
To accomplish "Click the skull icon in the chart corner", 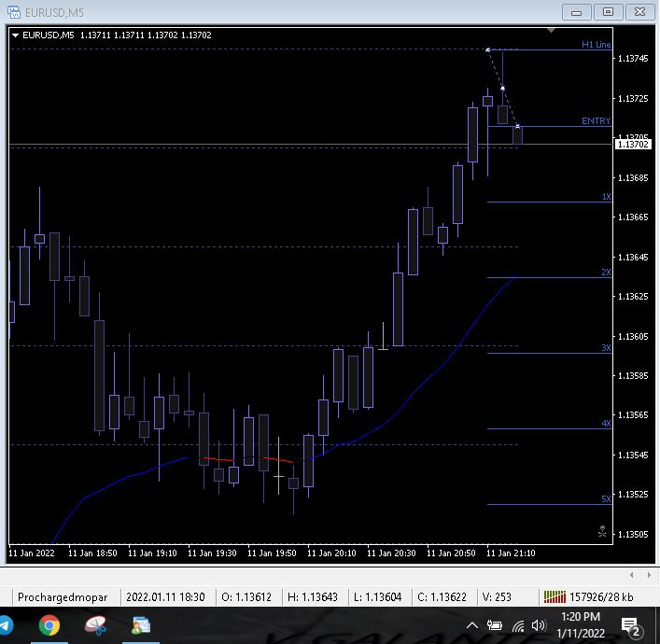I will [x=602, y=531].
